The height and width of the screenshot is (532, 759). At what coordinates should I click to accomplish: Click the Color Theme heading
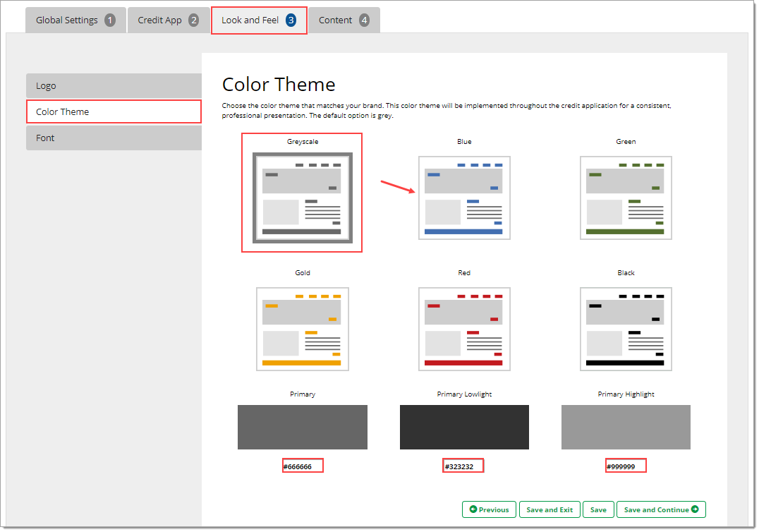click(x=279, y=85)
